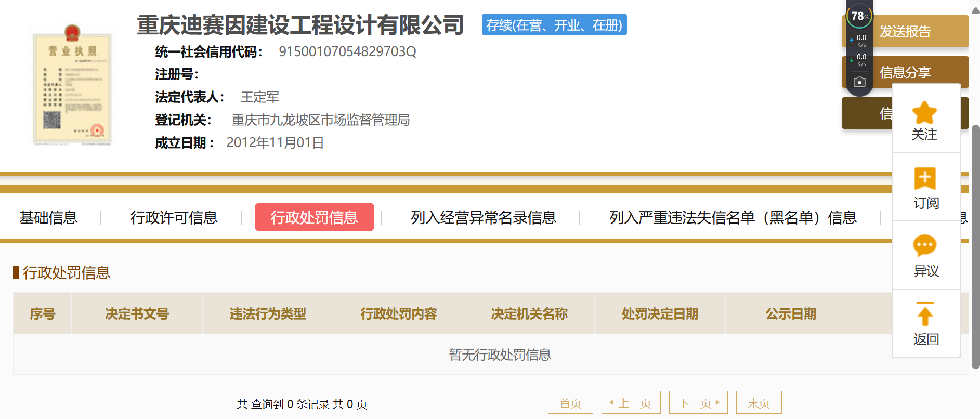Click the 行政处罚信息 section heading
Screen dimensions: 980x419
67,272
